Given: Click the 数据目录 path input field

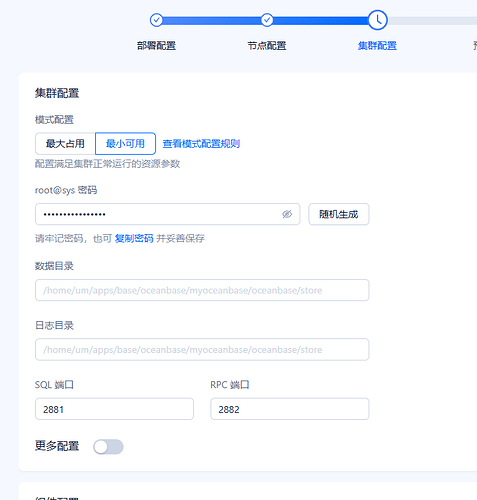Looking at the screenshot, I should click(202, 290).
